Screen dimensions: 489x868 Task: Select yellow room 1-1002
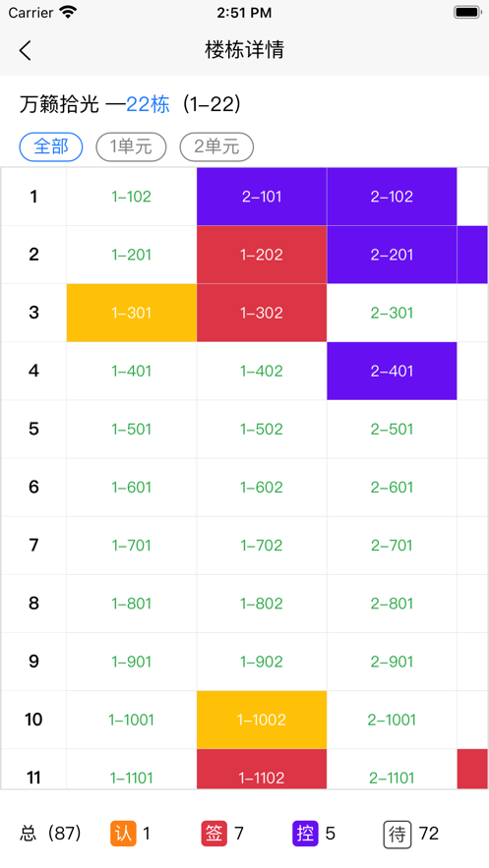[x=262, y=720]
